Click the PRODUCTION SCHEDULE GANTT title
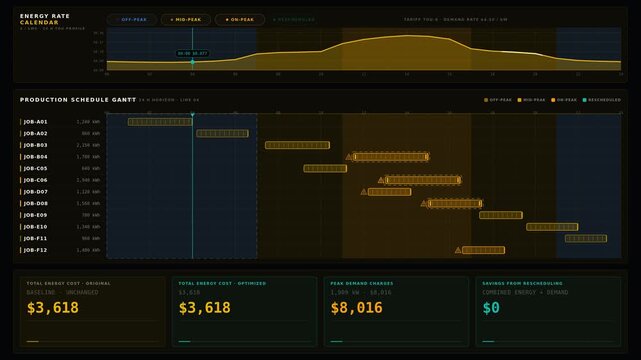The height and width of the screenshot is (360, 641). coord(78,100)
